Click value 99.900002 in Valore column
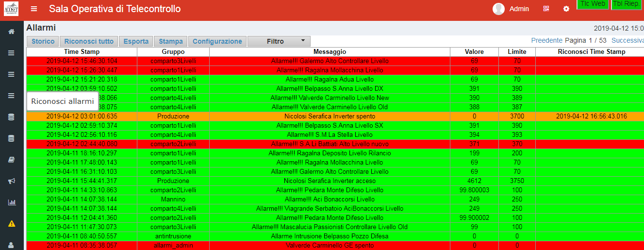 click(x=474, y=218)
